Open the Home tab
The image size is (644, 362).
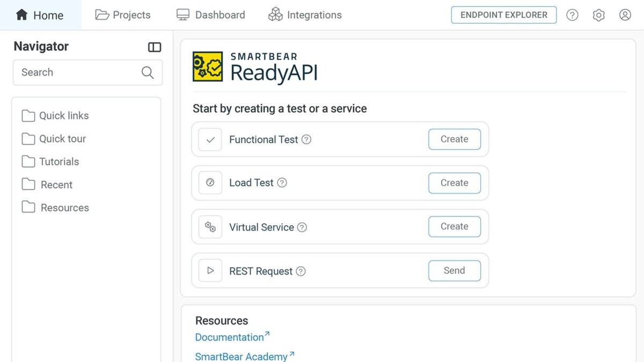coord(40,15)
